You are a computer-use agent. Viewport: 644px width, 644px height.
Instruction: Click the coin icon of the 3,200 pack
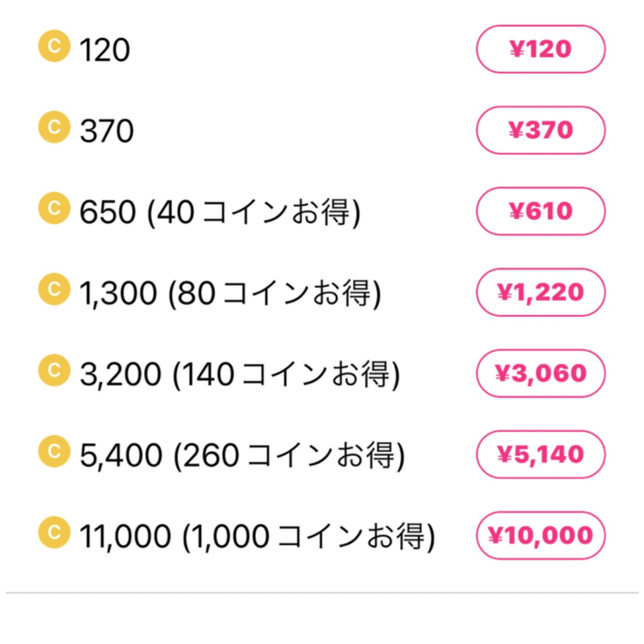click(x=54, y=370)
